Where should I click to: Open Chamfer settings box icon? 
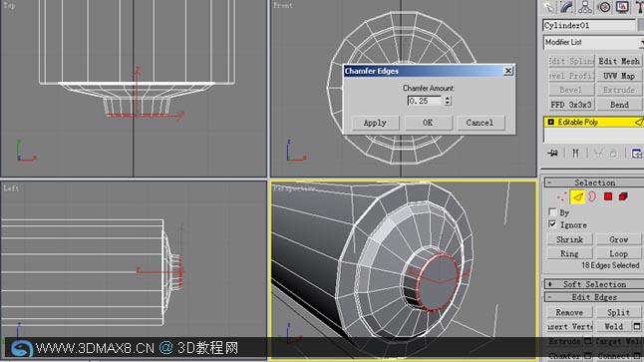tap(588, 355)
